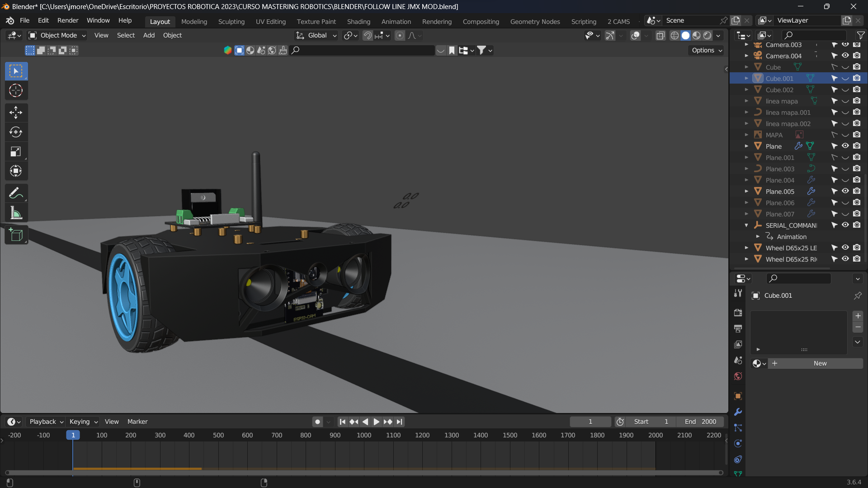Click the End frame field 2000
The height and width of the screenshot is (488, 868).
tap(700, 422)
